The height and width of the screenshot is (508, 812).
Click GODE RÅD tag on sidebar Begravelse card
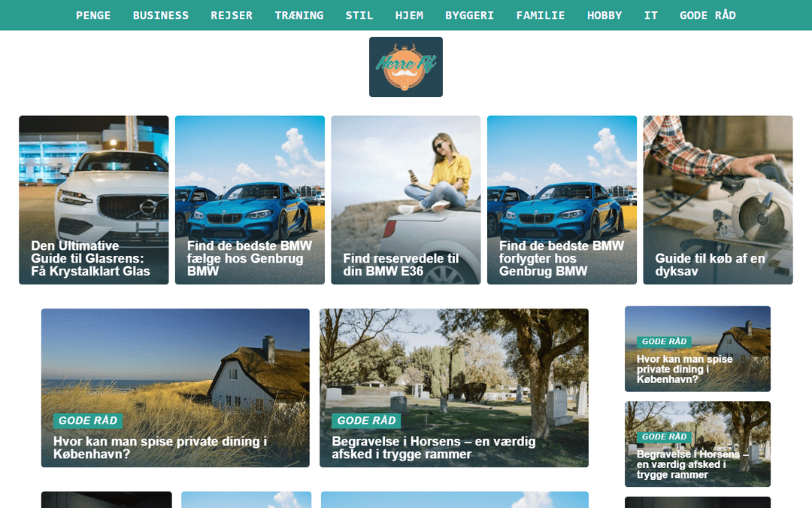pos(664,437)
